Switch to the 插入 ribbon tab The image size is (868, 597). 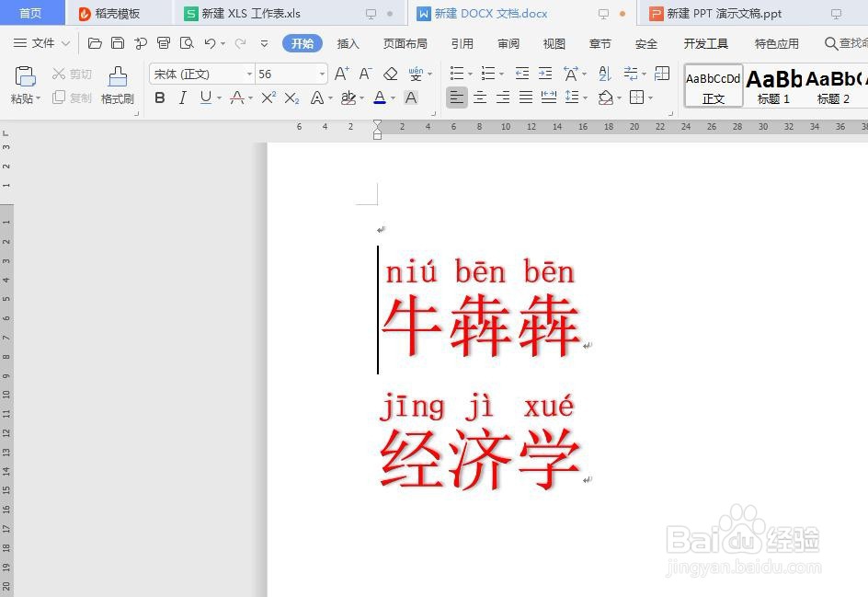click(348, 42)
